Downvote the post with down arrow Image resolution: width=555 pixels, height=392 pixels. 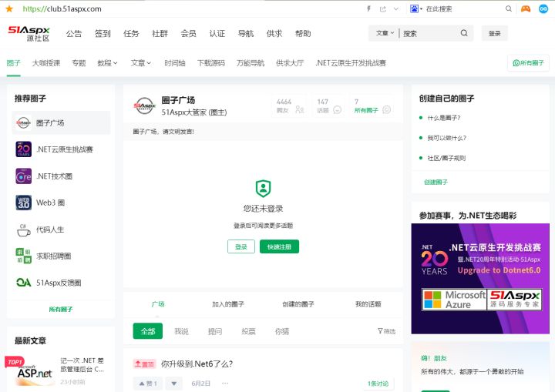[173, 384]
